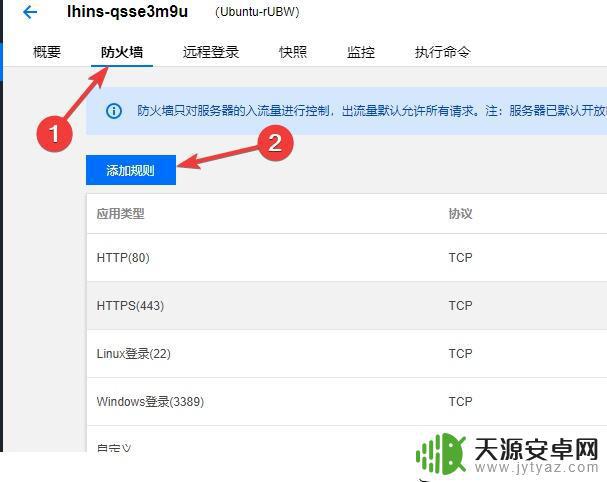
Task: Select the Linux登录(22) rule row
Action: point(347,353)
